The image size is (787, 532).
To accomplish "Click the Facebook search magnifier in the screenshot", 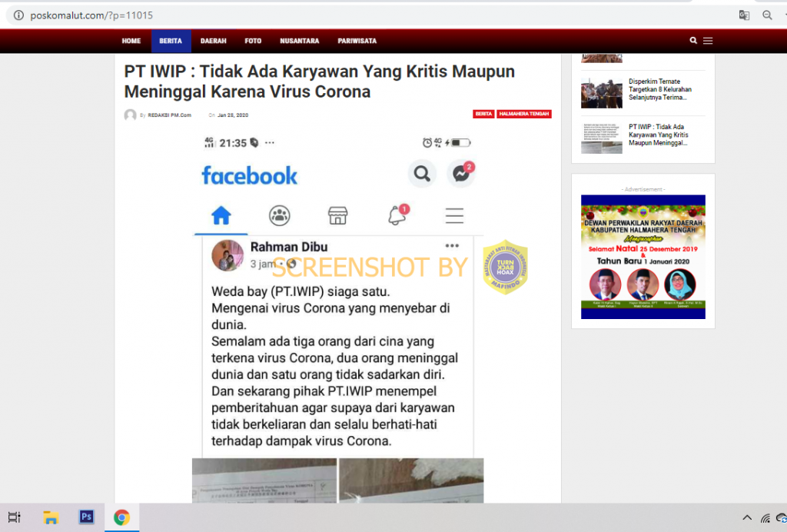I will click(422, 175).
